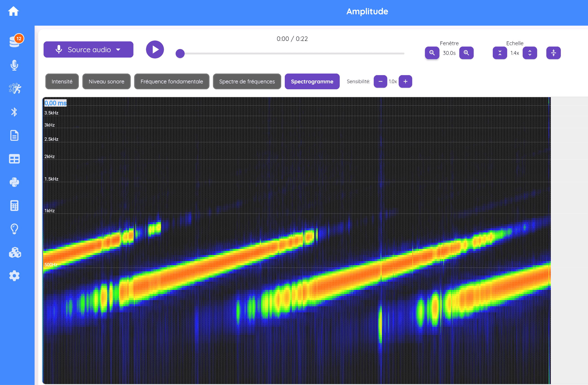
Task: Click the 3kHz frequency axis label
Action: 49,125
